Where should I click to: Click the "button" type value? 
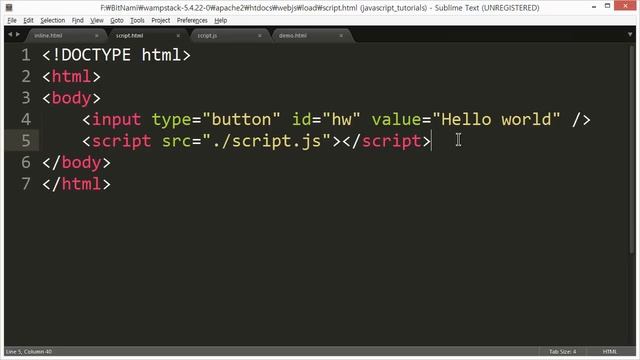click(241, 120)
